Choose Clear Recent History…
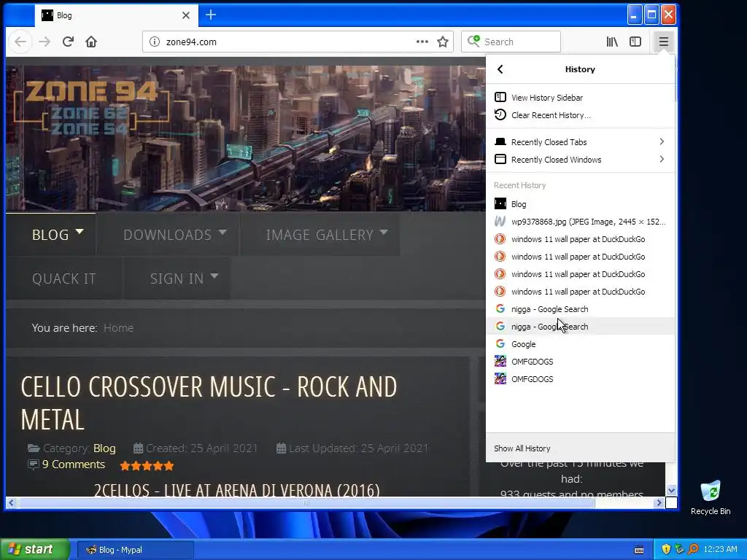The width and height of the screenshot is (747, 560). (580, 115)
